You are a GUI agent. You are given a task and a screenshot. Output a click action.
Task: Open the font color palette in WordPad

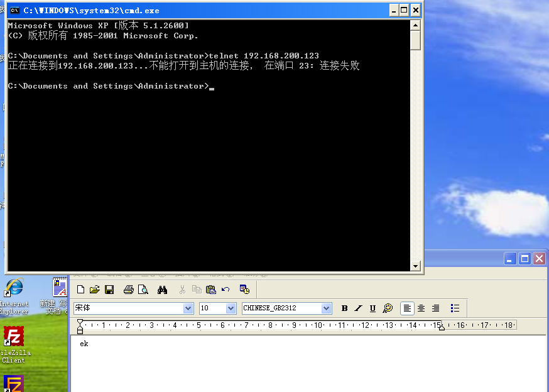pos(388,308)
